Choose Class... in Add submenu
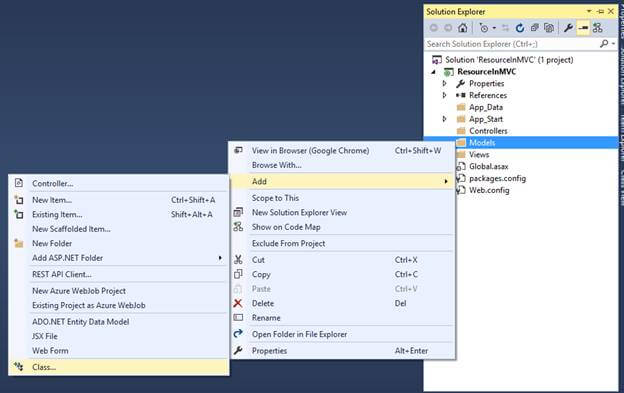 coord(119,367)
